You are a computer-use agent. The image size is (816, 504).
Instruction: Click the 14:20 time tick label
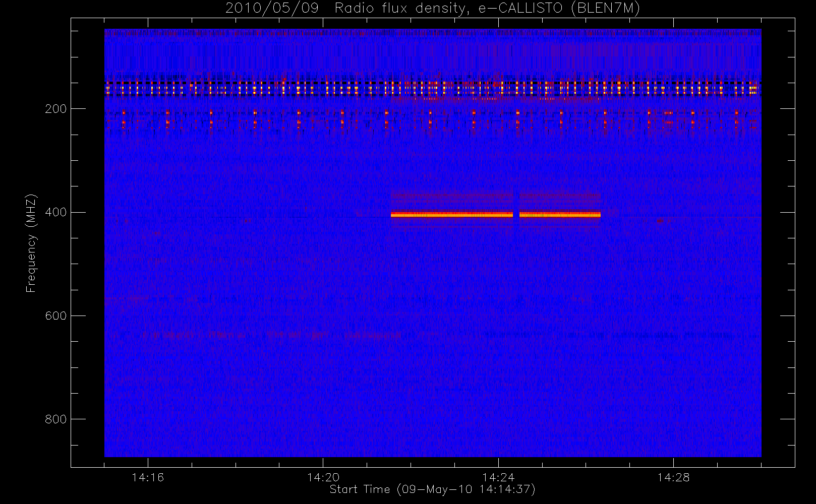point(323,477)
